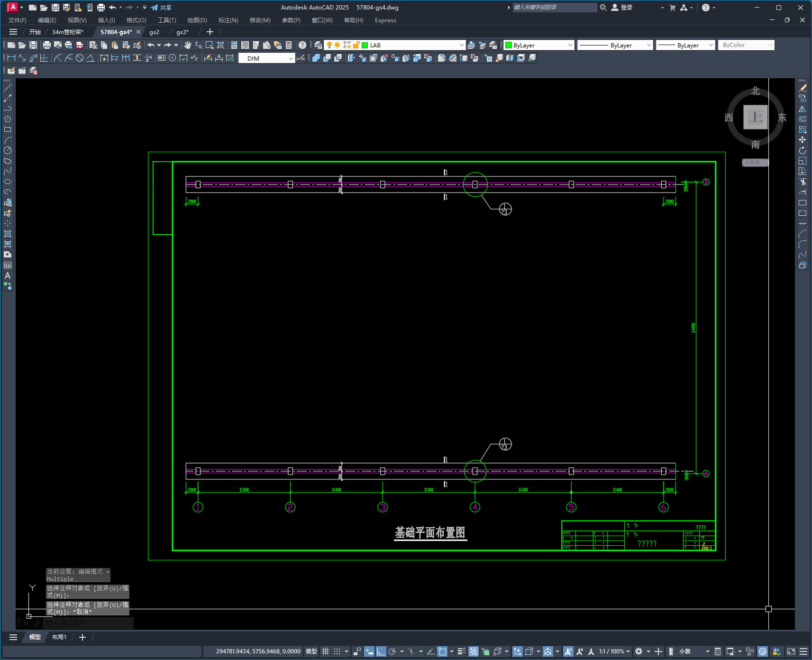Image resolution: width=812 pixels, height=660 pixels.
Task: Open the 标注(N) menu
Action: click(x=228, y=20)
